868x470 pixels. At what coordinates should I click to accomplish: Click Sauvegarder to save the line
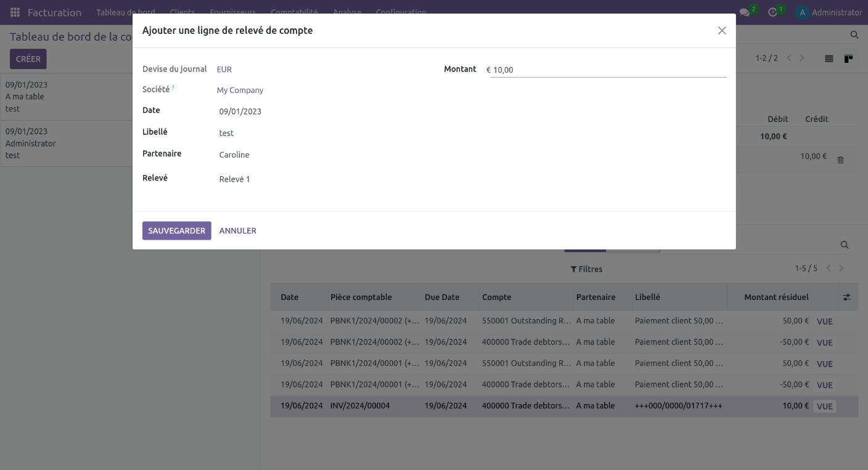click(x=177, y=230)
